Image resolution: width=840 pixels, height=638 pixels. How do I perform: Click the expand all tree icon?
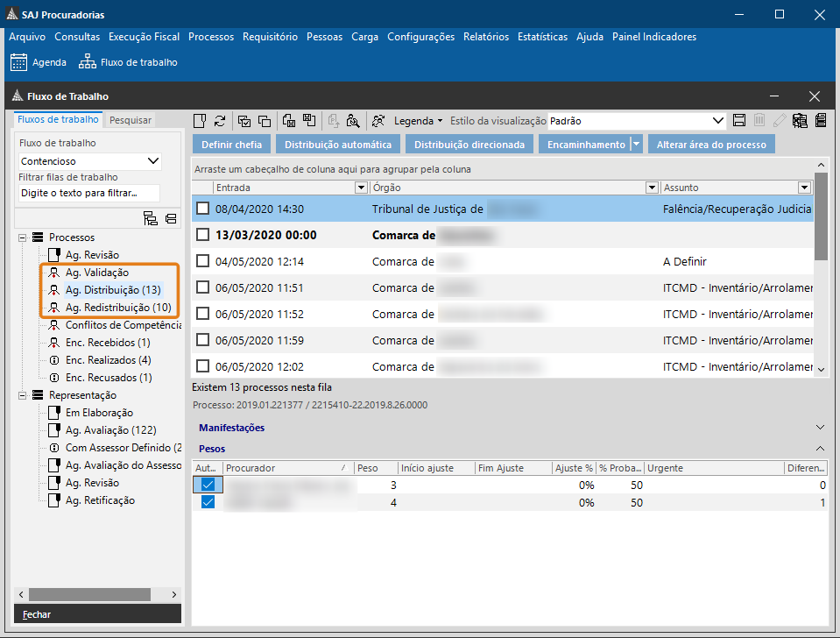pos(150,218)
